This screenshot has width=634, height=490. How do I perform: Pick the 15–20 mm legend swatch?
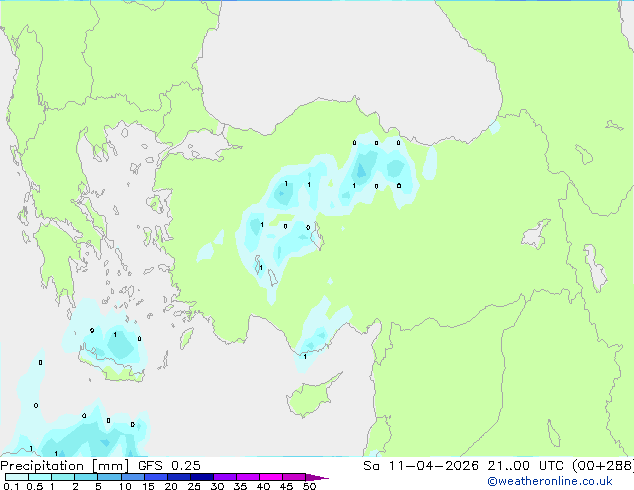tap(156, 477)
